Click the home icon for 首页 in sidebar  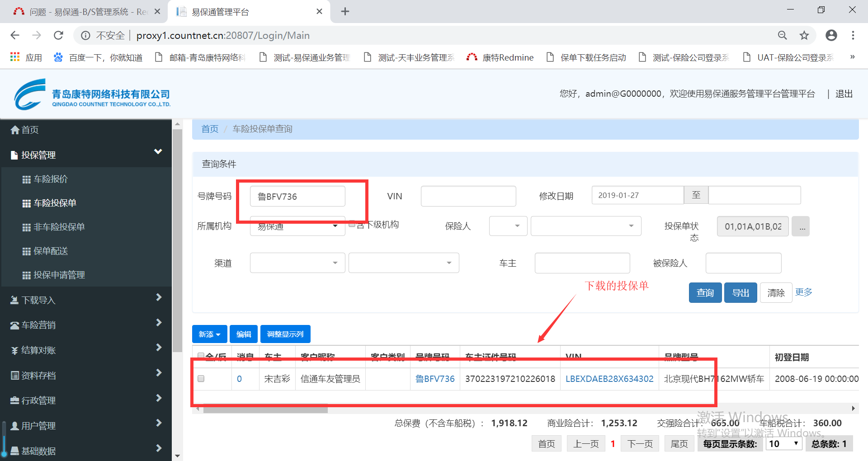point(15,130)
